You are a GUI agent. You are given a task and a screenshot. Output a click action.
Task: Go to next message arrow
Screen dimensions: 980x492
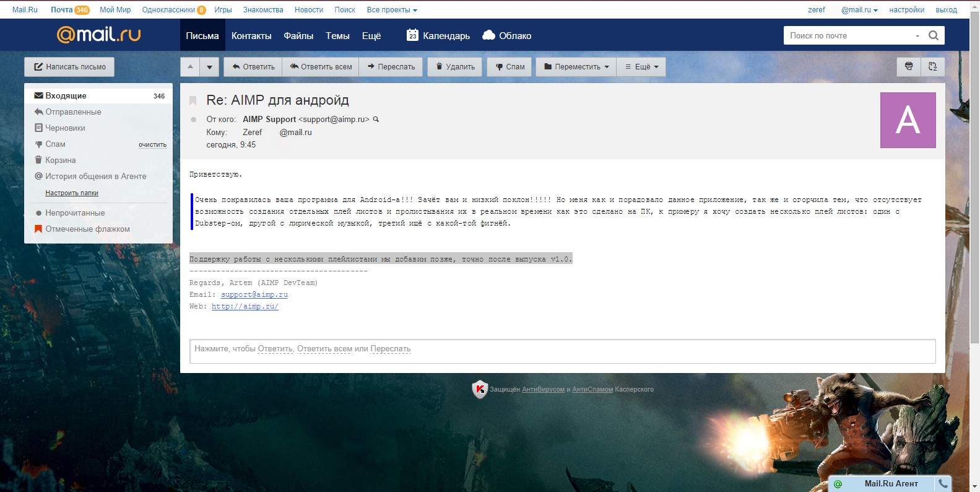(209, 67)
